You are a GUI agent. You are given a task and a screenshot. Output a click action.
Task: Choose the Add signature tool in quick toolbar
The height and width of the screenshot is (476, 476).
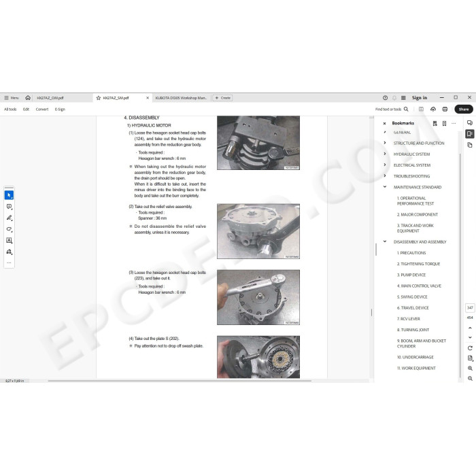coord(9,252)
